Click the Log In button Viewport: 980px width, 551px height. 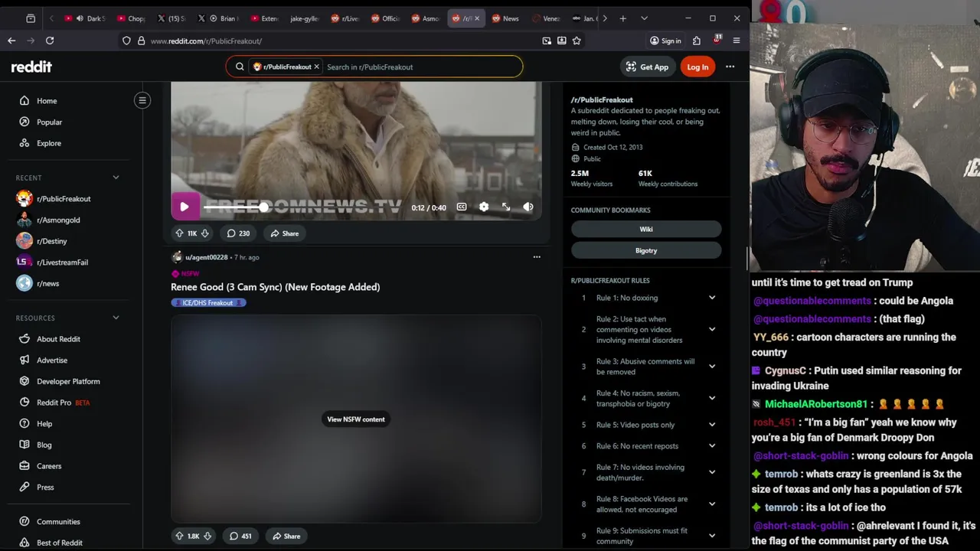coord(697,67)
